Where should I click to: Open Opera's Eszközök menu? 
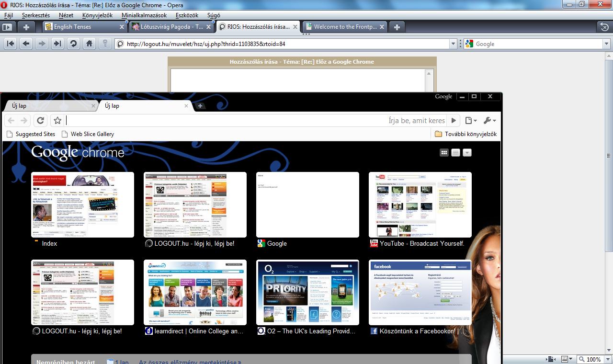click(187, 15)
